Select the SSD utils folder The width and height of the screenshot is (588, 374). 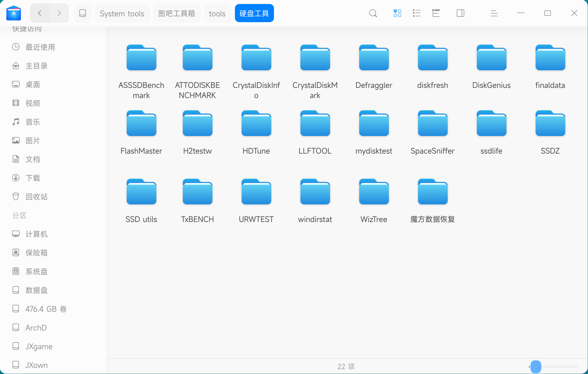pos(141,201)
